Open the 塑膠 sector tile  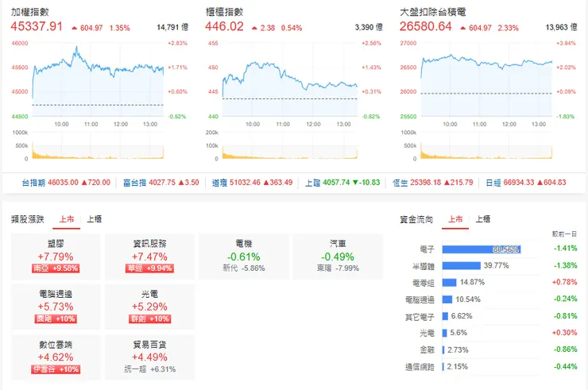click(x=56, y=257)
